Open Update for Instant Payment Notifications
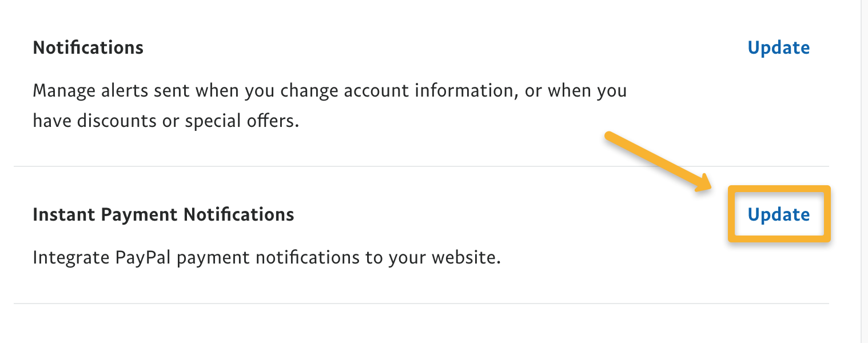 point(778,214)
